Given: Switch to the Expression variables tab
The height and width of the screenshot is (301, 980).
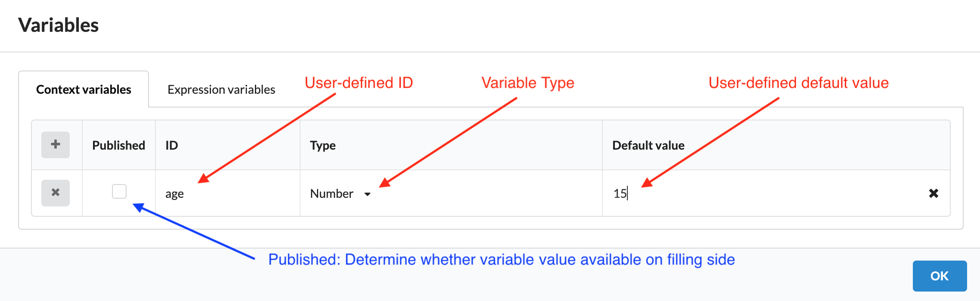Looking at the screenshot, I should click(221, 89).
